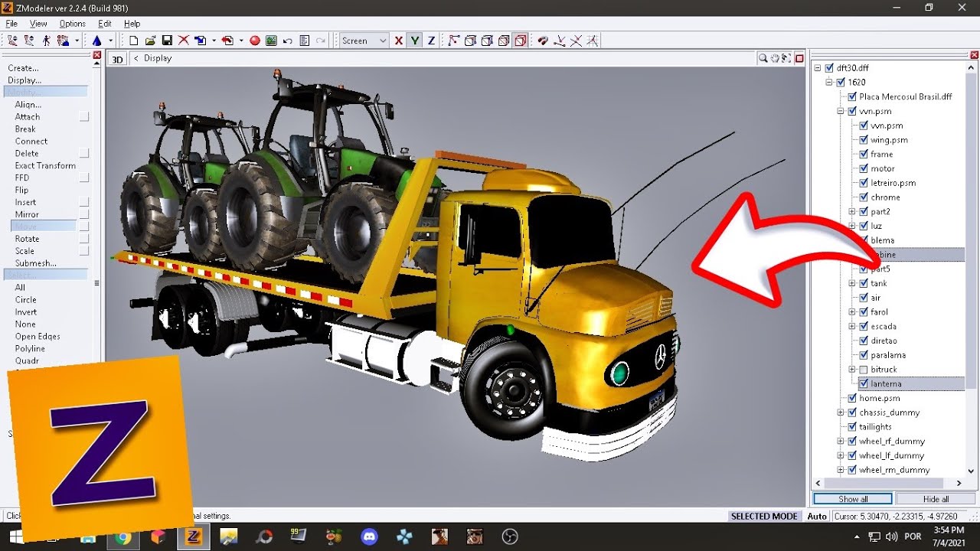The height and width of the screenshot is (551, 980).
Task: Toggle the options box next to Mirror
Action: [84, 214]
